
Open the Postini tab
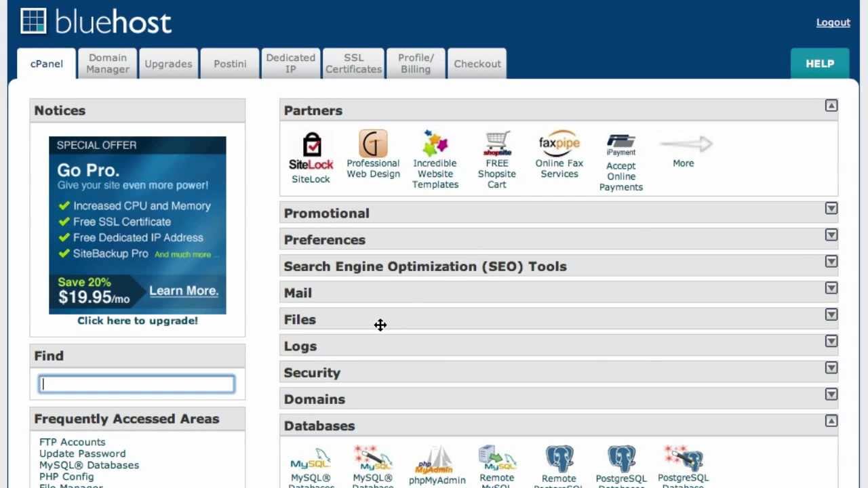pos(230,64)
